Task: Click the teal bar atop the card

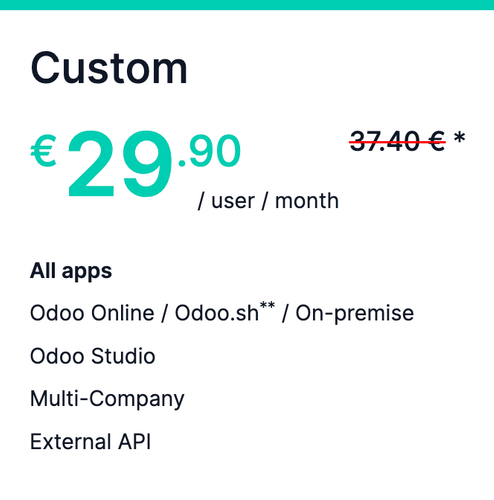Action: point(247,5)
